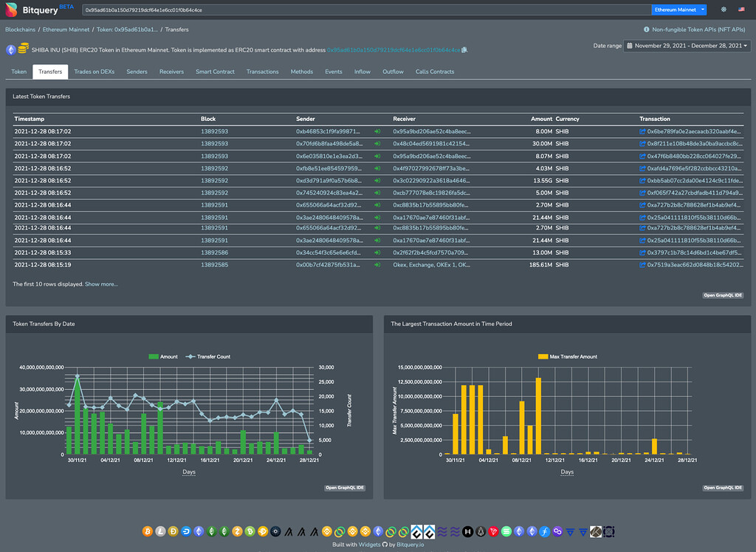Click the red Tron icon in footer
Screen dimensions: 756x552
494,531
